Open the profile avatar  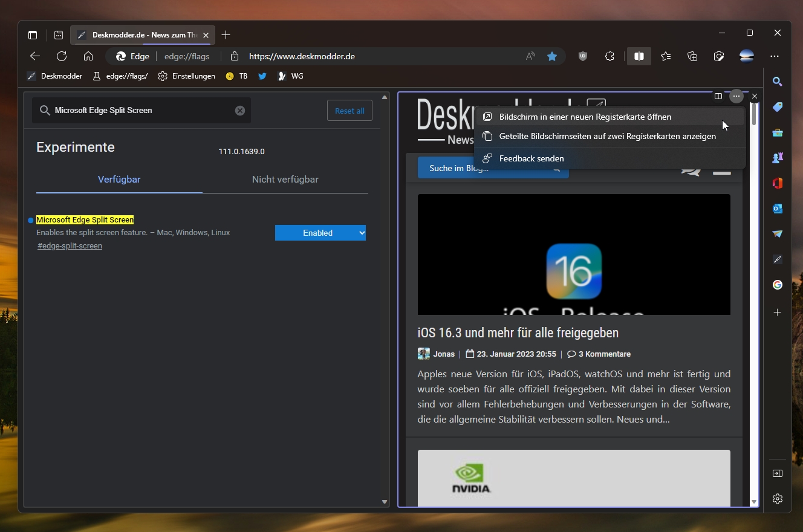point(747,56)
